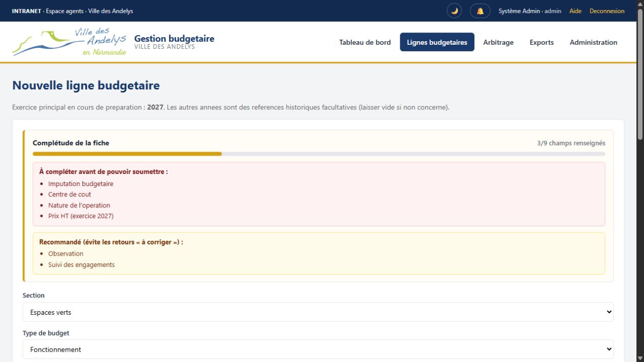644x362 pixels.
Task: Expand the Section dropdown showing Espaces verts
Action: pos(318,312)
